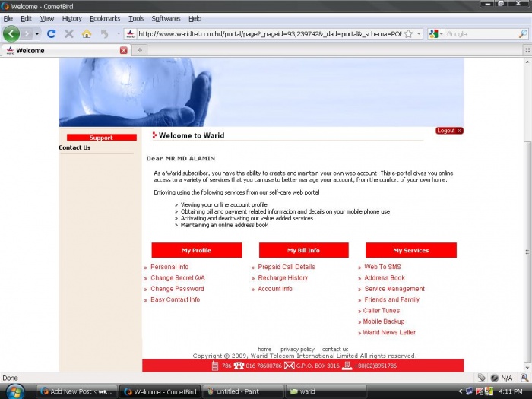Focus the Google search input field
532x399 pixels.
coord(481,34)
